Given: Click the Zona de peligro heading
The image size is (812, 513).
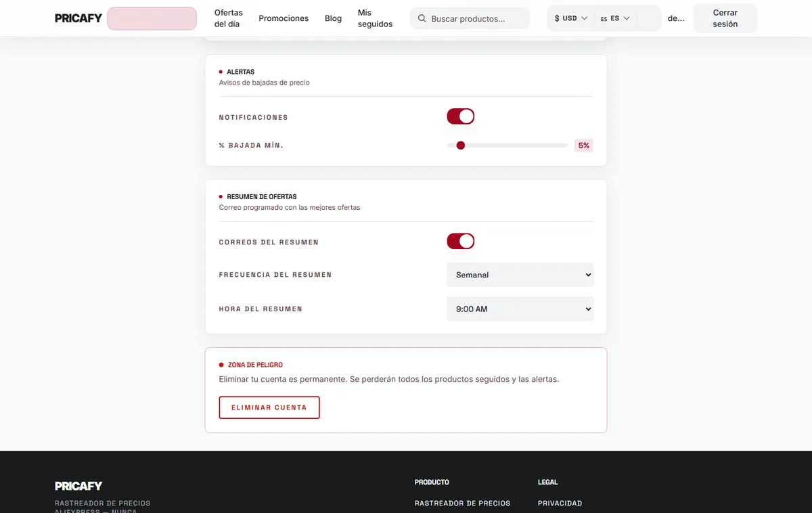Looking at the screenshot, I should (x=255, y=365).
